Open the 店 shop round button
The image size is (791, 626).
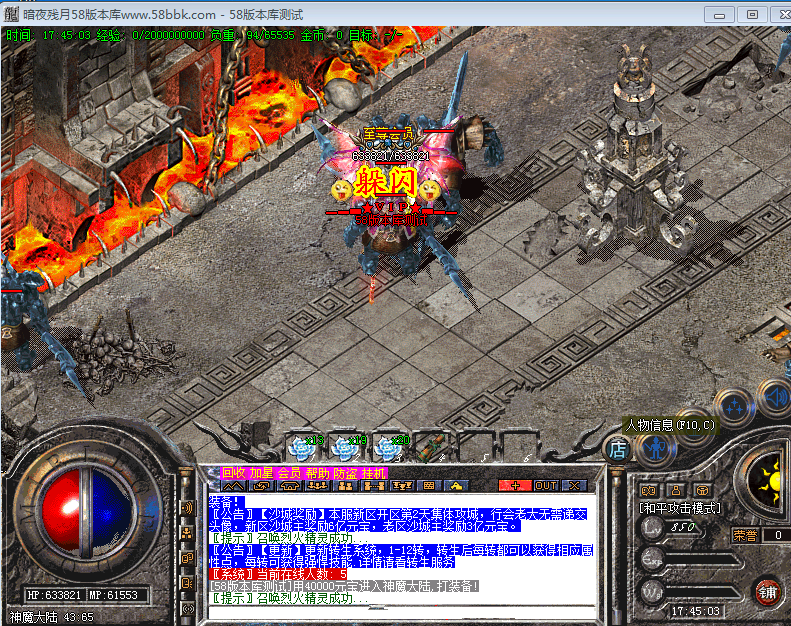[617, 449]
